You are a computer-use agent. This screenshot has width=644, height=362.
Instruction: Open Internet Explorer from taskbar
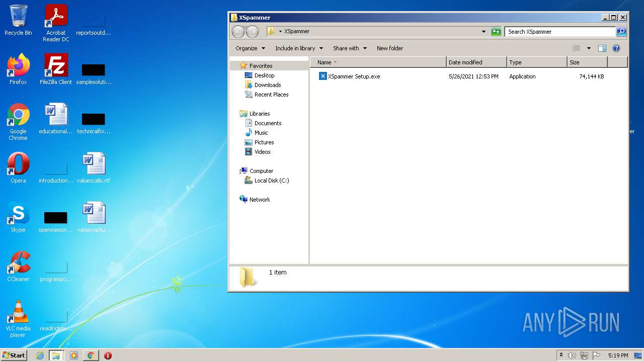40,355
